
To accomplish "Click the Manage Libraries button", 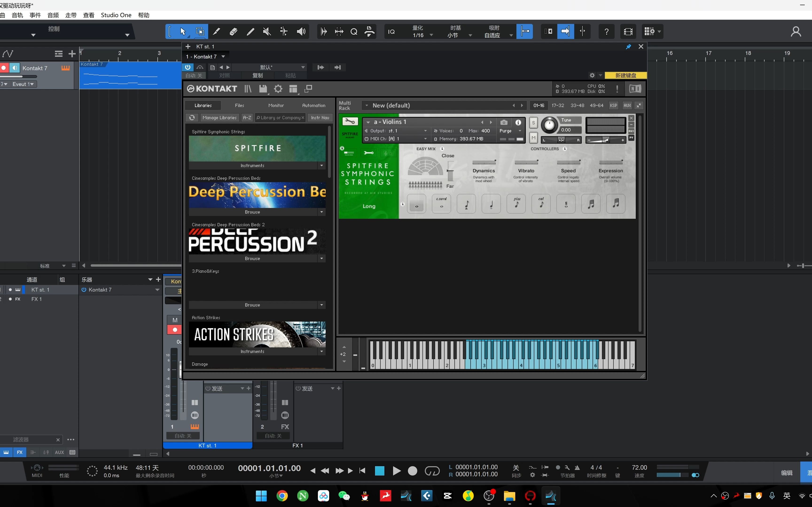I will click(219, 118).
